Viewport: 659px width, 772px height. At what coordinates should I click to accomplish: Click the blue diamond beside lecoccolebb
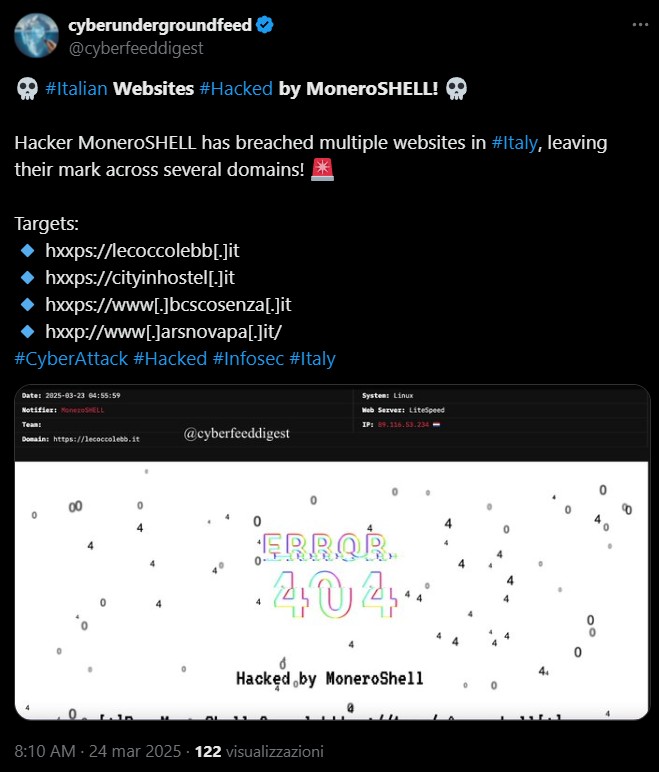point(27,251)
